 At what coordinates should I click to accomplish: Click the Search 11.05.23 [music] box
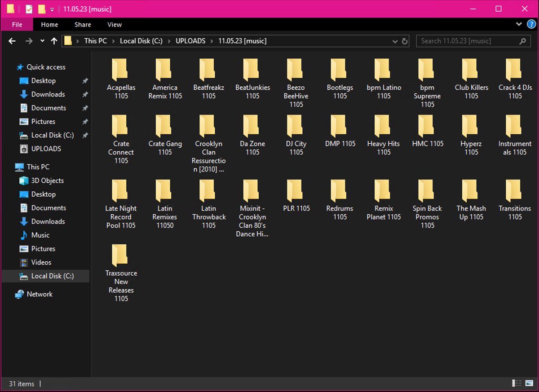[473, 41]
